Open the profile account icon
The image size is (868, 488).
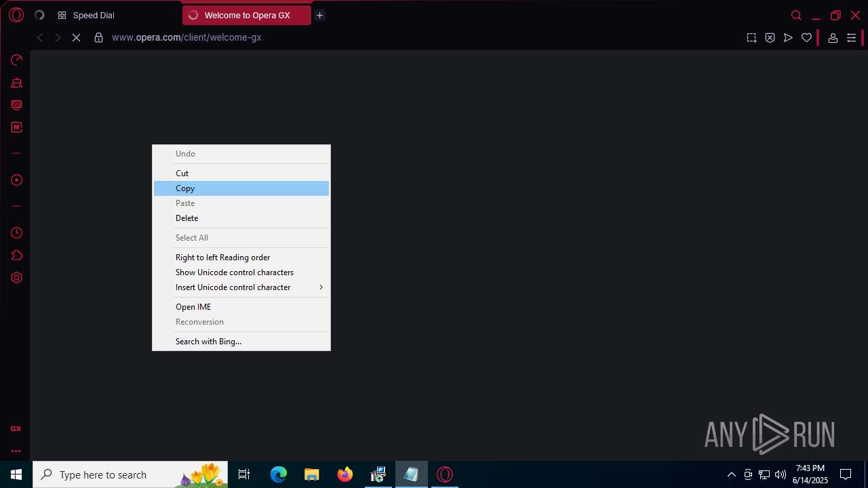833,38
